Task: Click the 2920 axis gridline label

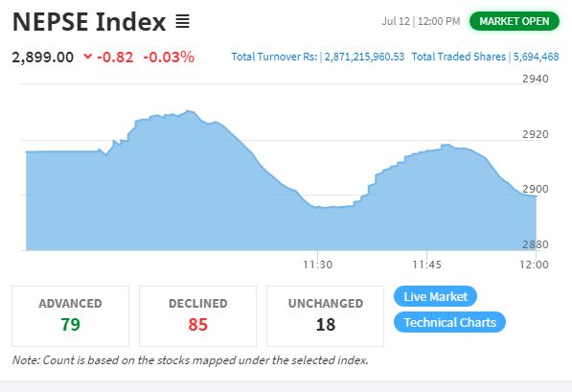Action: [536, 134]
